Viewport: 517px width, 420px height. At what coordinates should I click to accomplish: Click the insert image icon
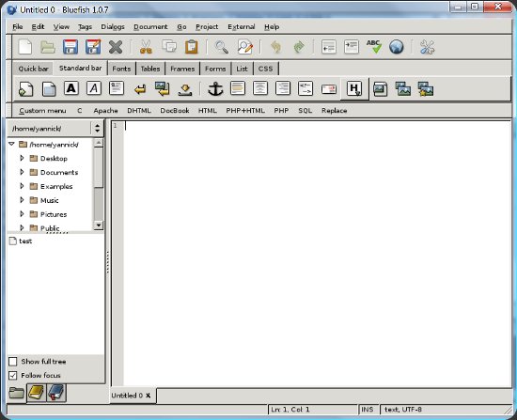point(380,89)
